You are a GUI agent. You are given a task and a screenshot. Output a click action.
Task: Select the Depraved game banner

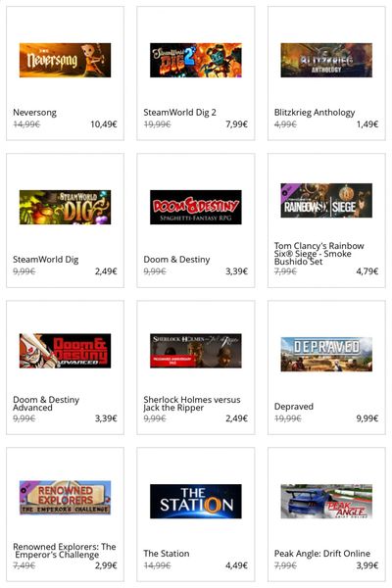[326, 354]
